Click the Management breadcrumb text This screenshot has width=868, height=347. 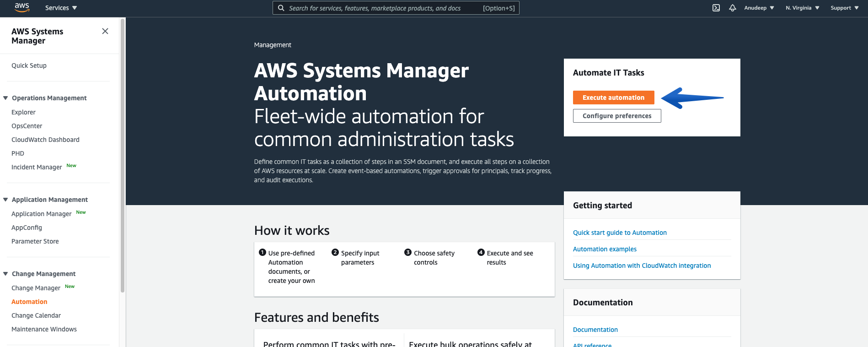tap(273, 45)
